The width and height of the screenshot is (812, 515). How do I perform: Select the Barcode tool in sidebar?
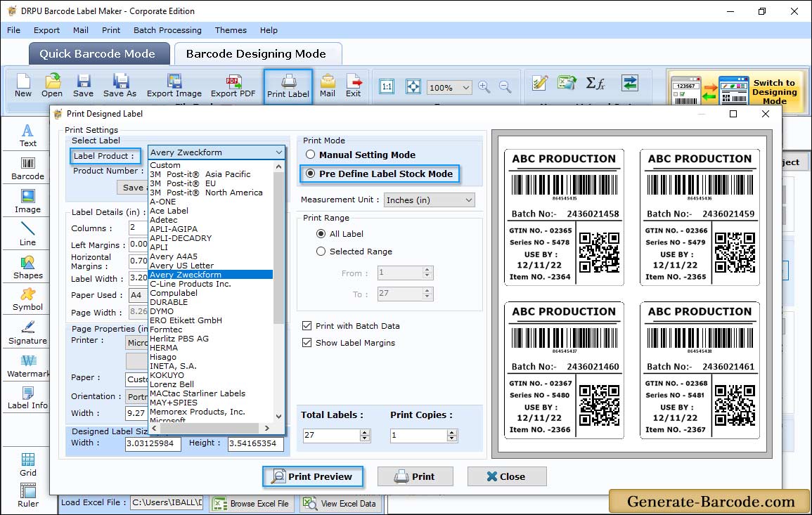(x=27, y=169)
